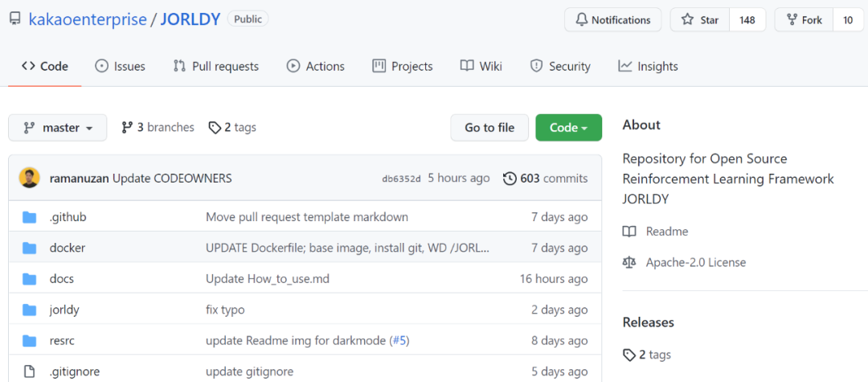868x382 pixels.
Task: Click the book icon next to Readme
Action: pyautogui.click(x=629, y=232)
